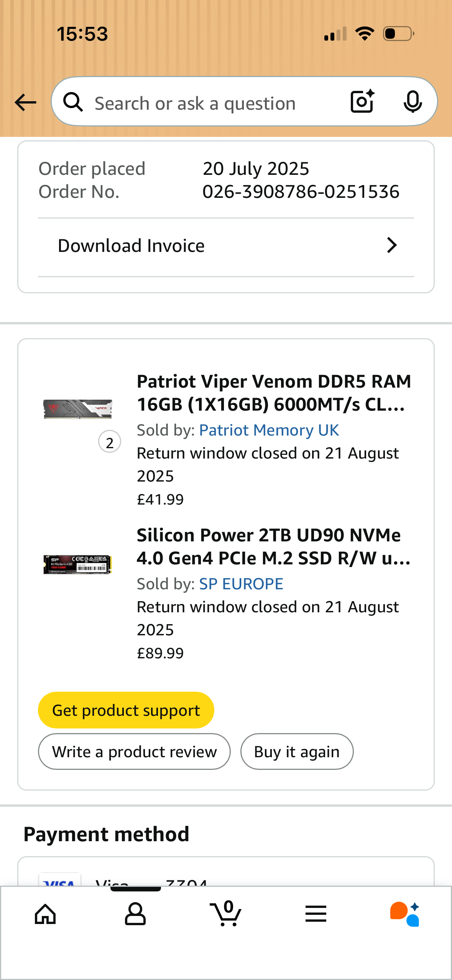Tap the back arrow icon

[x=25, y=103]
